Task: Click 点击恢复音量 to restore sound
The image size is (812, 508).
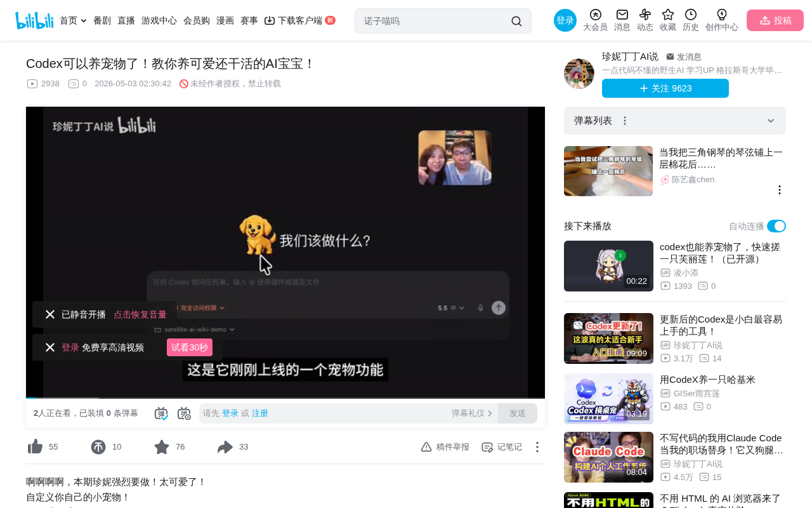Action: click(x=140, y=314)
